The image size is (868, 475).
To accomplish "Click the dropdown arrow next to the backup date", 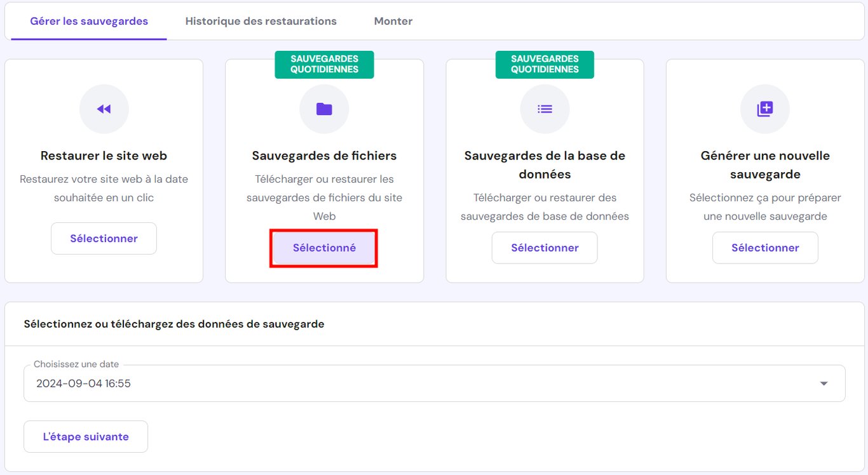I will click(824, 383).
